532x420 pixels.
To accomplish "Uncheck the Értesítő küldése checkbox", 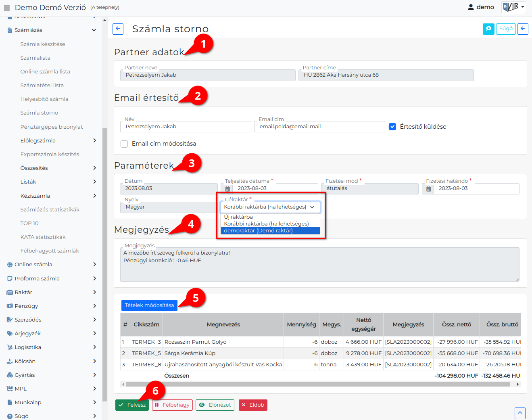I will click(x=392, y=127).
